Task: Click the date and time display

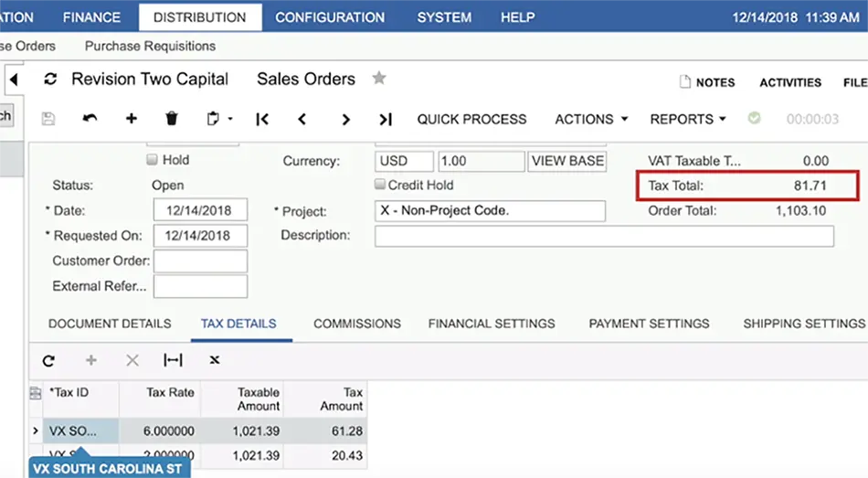Action: 796,17
